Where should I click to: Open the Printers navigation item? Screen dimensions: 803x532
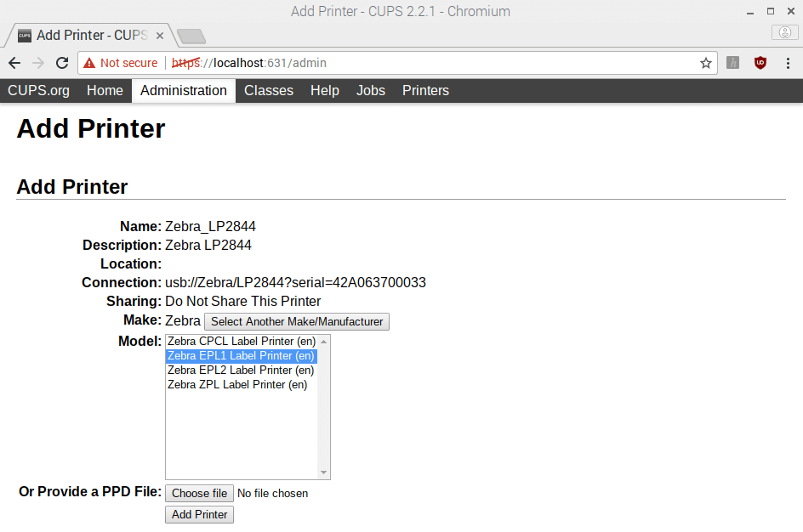click(425, 91)
